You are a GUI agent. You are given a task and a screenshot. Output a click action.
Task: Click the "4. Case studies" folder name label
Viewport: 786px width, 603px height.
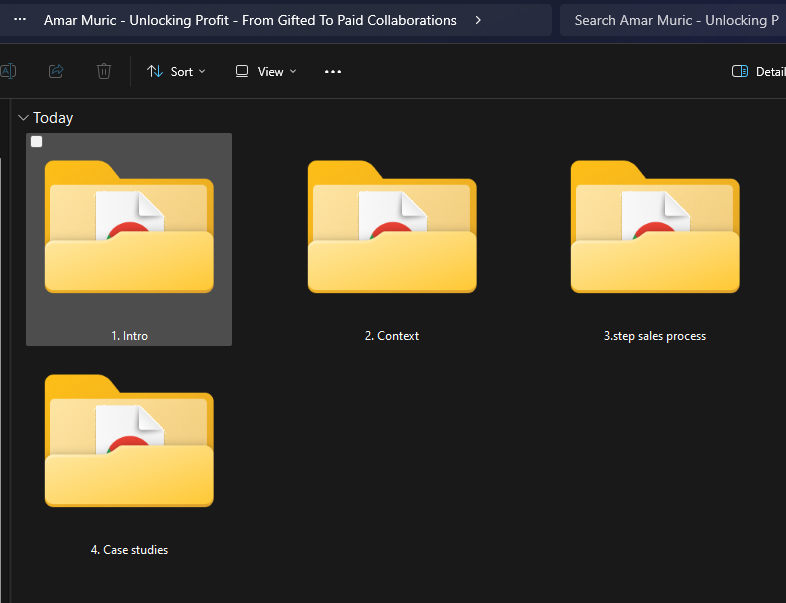point(129,550)
